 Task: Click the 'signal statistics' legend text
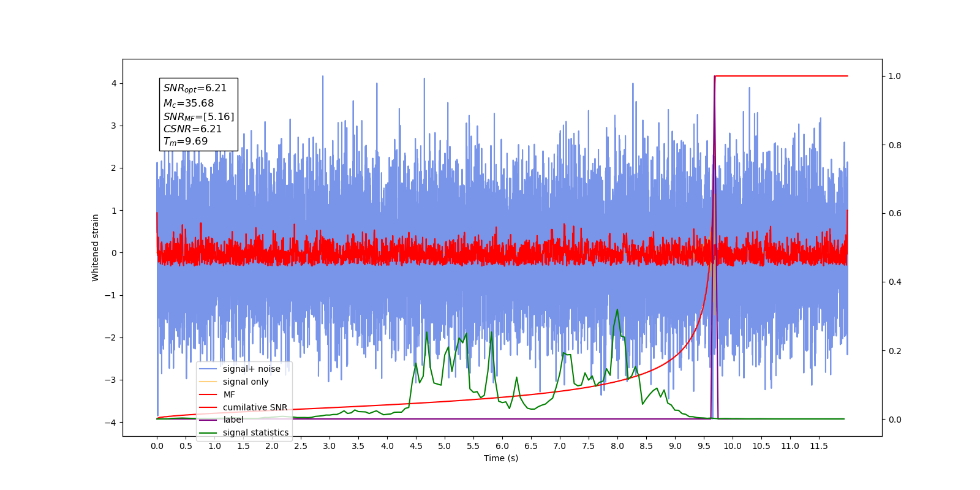(x=255, y=432)
